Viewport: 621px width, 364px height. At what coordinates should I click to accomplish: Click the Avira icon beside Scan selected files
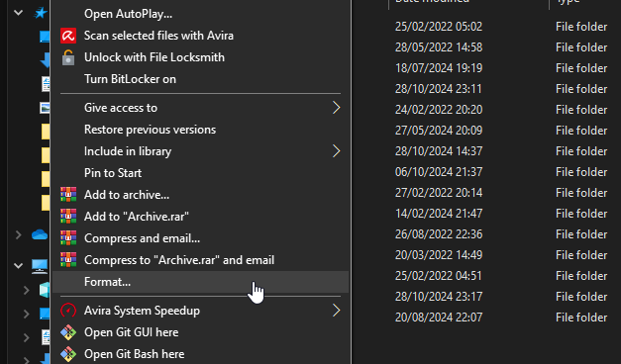click(68, 36)
